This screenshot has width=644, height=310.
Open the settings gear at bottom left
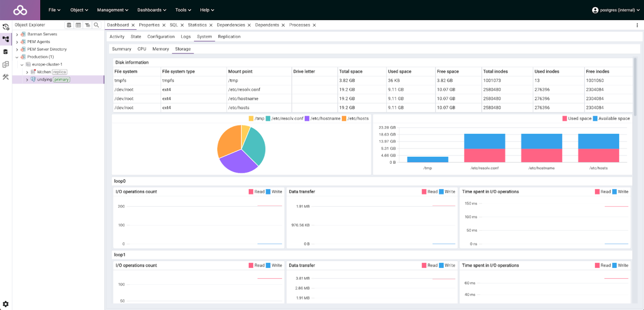click(6, 304)
